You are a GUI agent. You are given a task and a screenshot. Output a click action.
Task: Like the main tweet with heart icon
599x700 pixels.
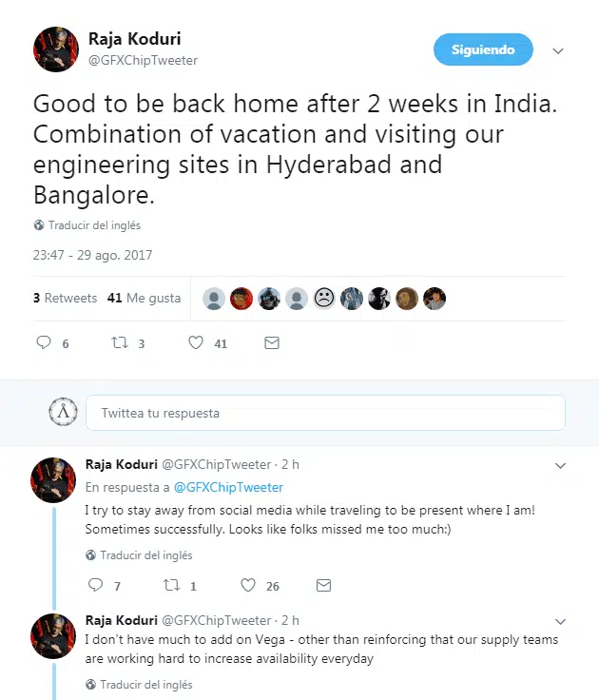196,342
